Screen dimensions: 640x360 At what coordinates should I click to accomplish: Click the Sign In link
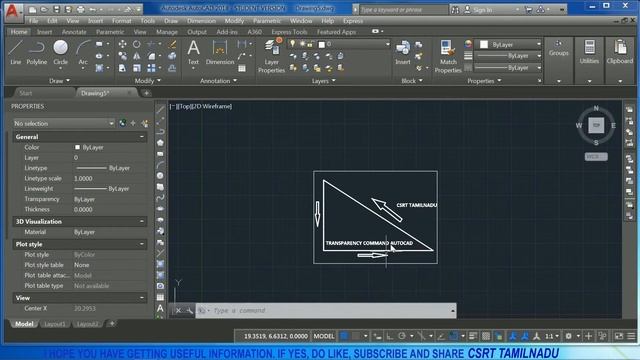[x=482, y=9]
